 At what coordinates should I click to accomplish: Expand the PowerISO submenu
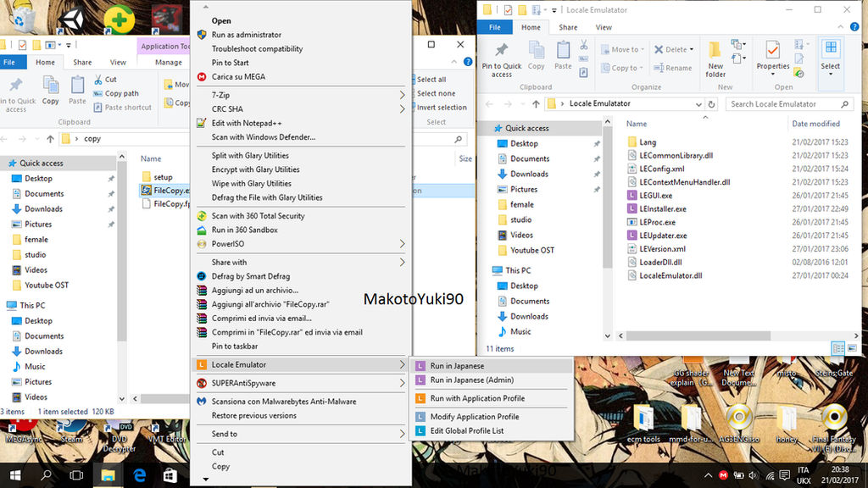point(402,244)
